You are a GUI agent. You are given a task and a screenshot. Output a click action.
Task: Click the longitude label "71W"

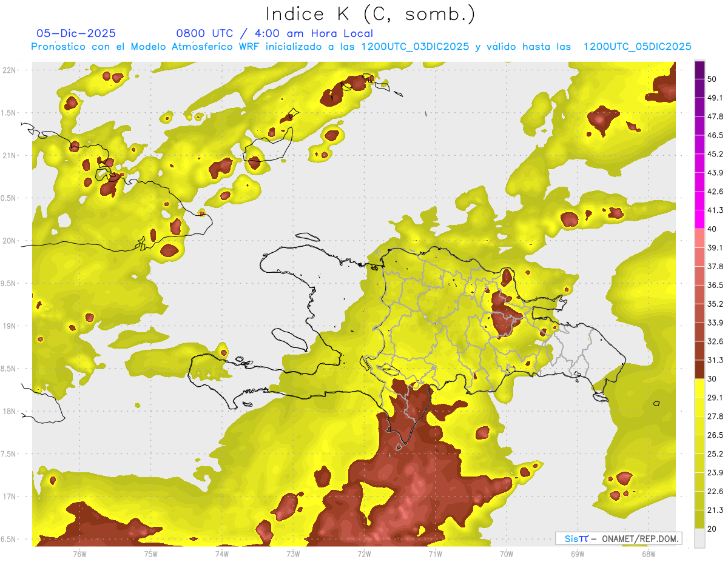coord(435,554)
